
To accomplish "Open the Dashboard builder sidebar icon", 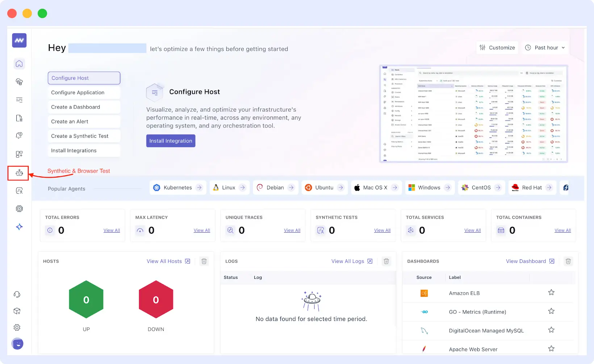I will 19,154.
